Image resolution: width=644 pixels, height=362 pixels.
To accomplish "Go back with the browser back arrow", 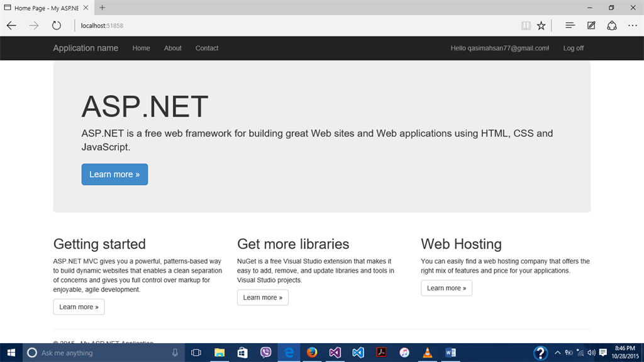I will (x=11, y=26).
